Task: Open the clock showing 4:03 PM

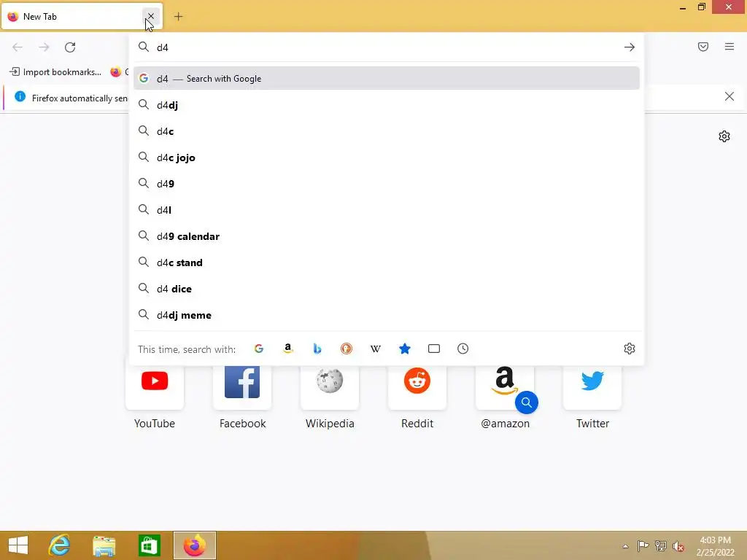Action: pos(715,546)
